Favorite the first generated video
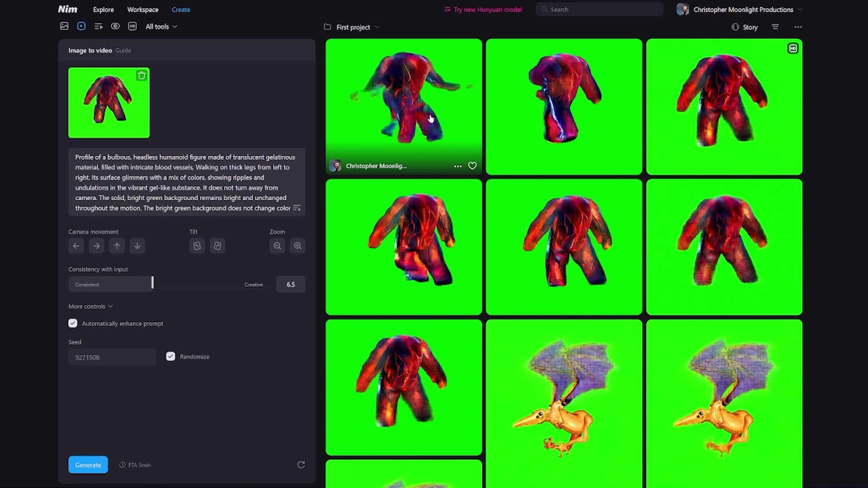The image size is (868, 488). pyautogui.click(x=472, y=166)
